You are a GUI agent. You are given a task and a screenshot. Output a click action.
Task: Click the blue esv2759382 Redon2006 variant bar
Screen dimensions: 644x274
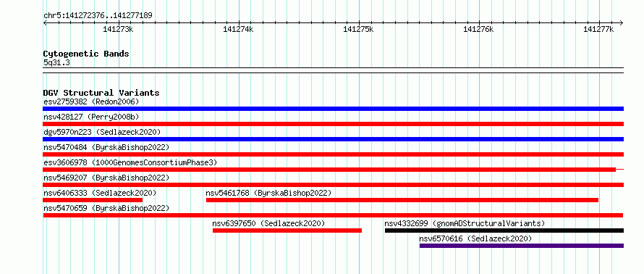(333, 109)
